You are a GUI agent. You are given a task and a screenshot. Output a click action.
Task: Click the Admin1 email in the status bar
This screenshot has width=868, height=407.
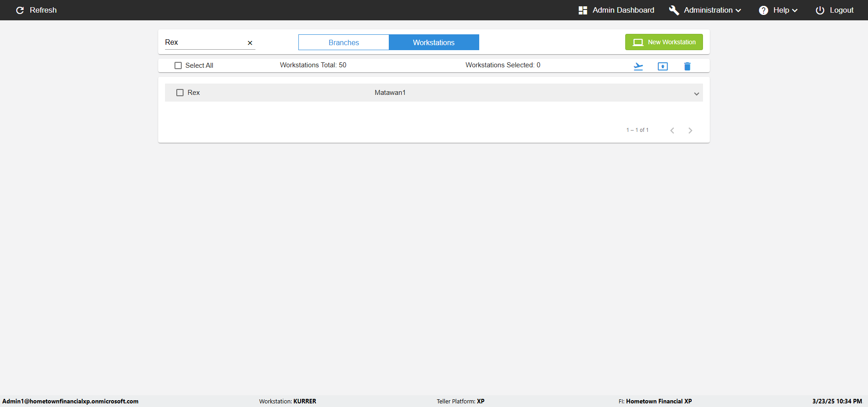coord(71,401)
